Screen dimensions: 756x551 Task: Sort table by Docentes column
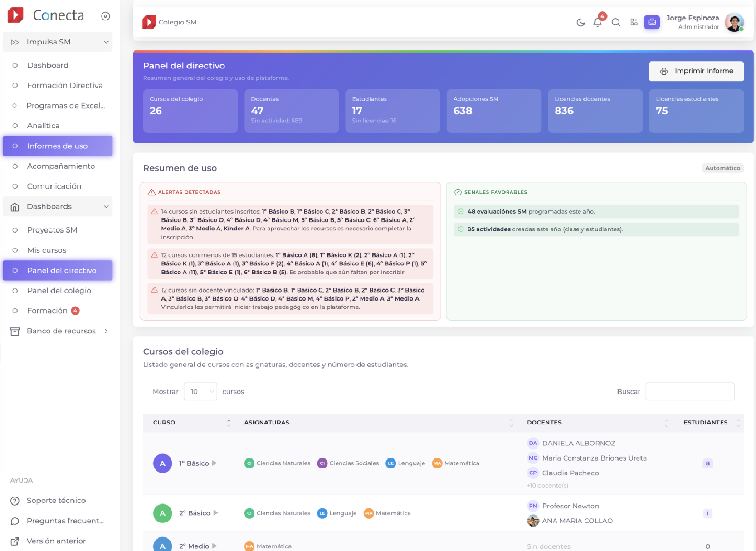[x=667, y=423]
